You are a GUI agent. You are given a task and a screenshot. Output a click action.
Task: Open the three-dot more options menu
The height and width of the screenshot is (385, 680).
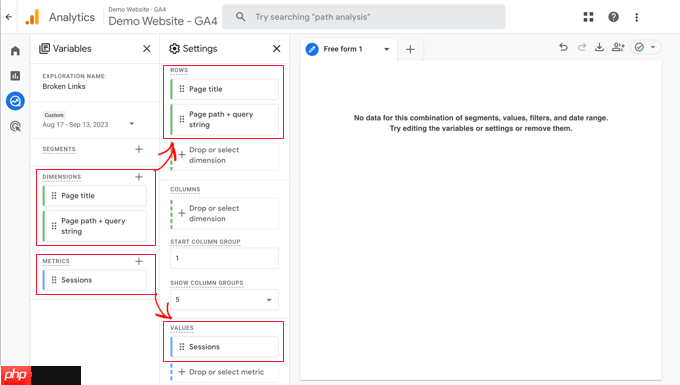coord(636,17)
